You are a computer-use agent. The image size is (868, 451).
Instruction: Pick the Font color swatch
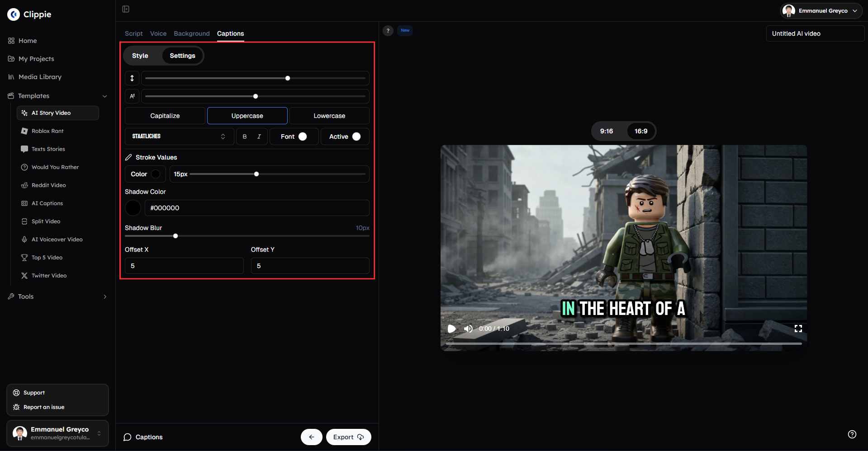[303, 136]
